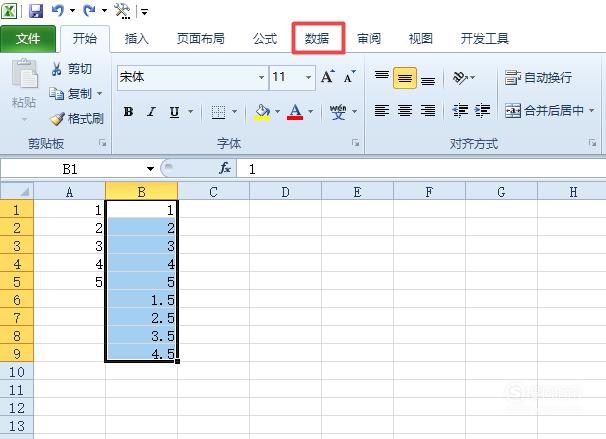Click the Decrease Font Size icon
The height and width of the screenshot is (439, 606).
(x=350, y=77)
